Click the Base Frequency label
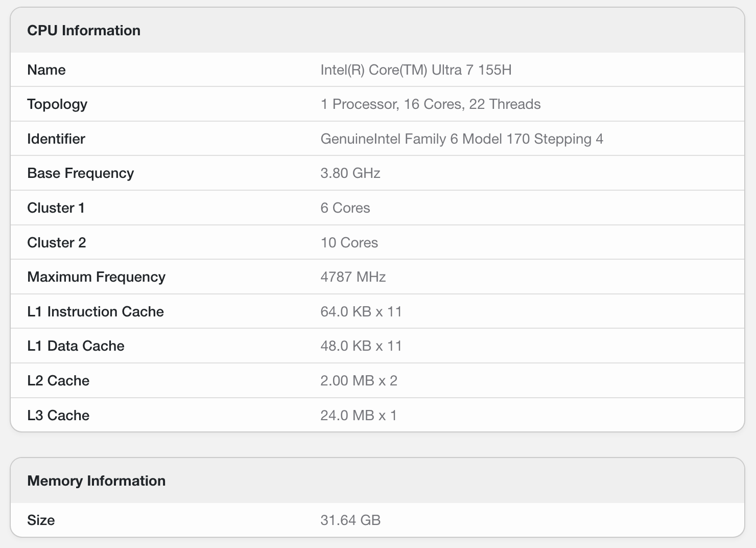 [80, 173]
